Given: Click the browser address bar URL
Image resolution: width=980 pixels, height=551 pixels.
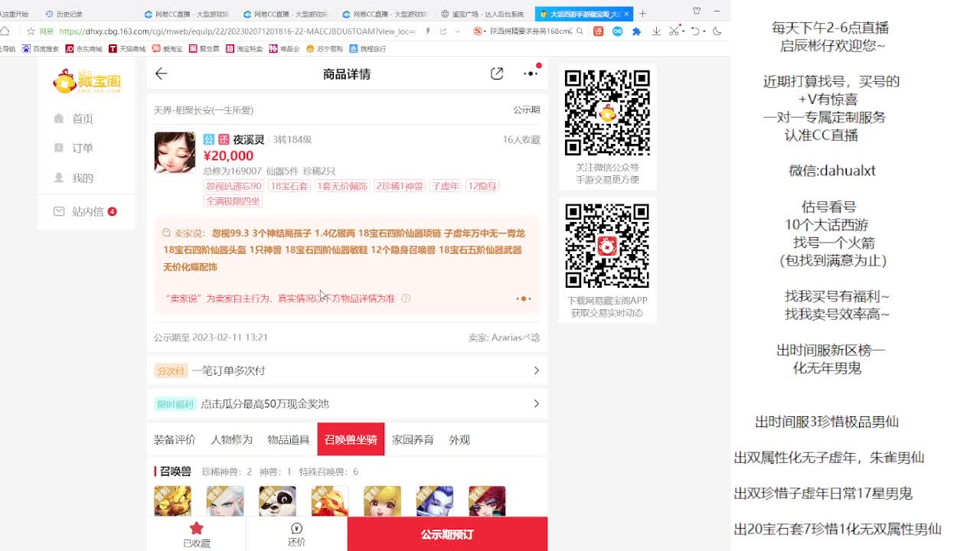Looking at the screenshot, I should pyautogui.click(x=237, y=31).
